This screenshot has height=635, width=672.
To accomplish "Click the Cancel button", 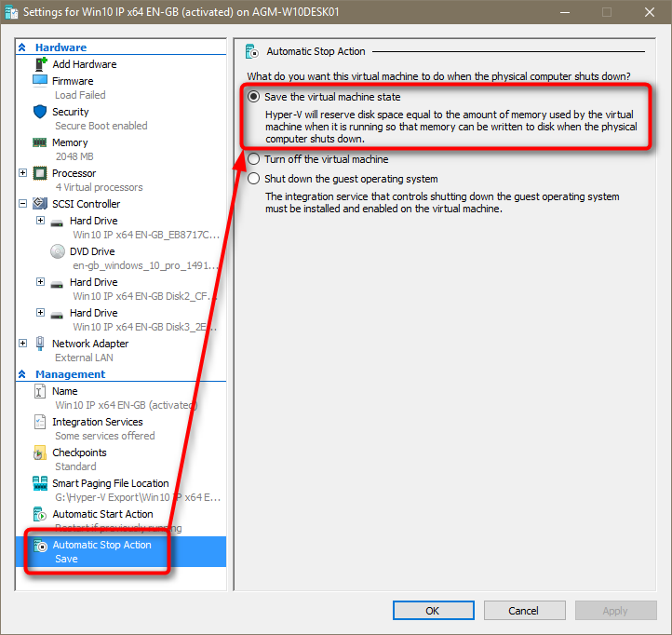I will tap(524, 611).
